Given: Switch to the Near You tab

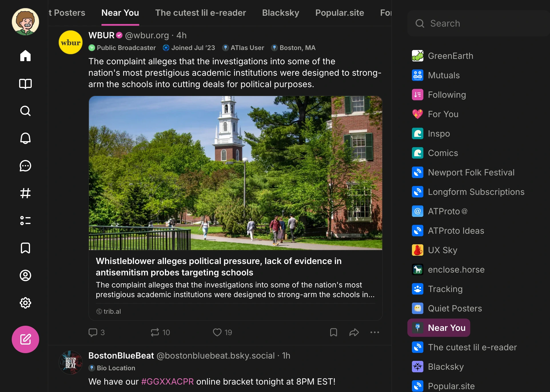Looking at the screenshot, I should click(120, 13).
